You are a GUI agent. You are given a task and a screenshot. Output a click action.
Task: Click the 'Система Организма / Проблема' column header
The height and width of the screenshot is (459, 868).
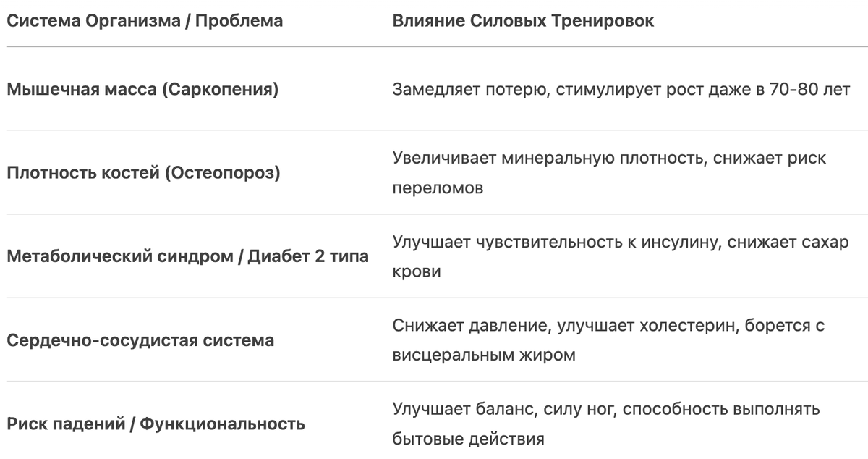[x=145, y=21]
